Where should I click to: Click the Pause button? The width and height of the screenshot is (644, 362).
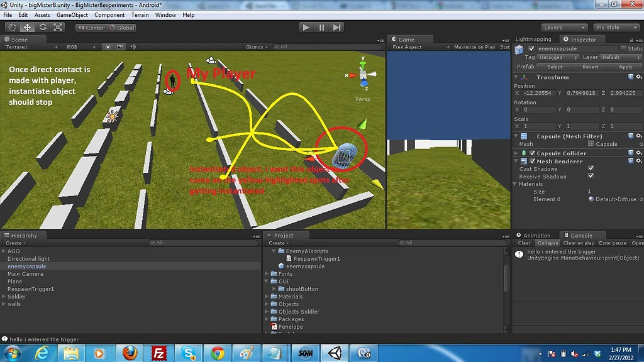click(x=321, y=27)
